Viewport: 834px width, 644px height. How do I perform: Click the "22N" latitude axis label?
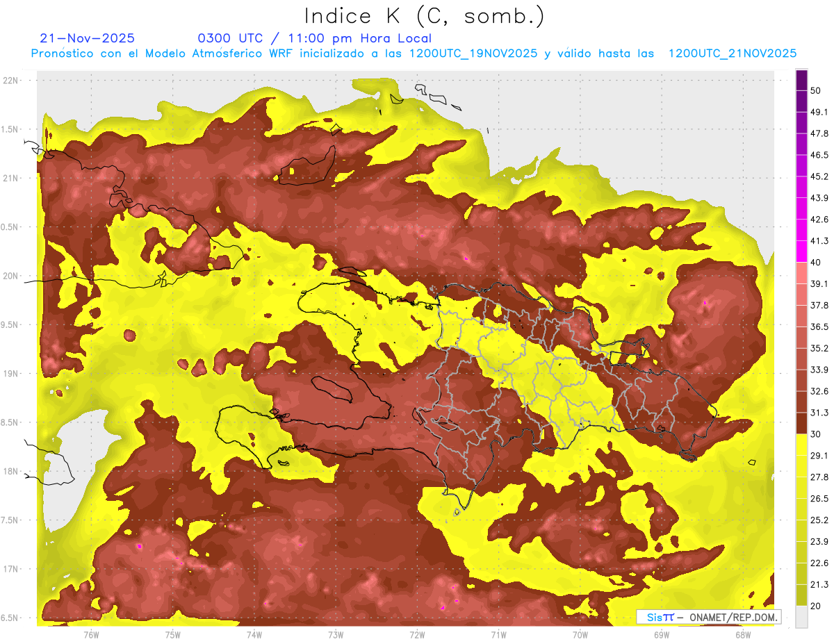[x=11, y=81]
